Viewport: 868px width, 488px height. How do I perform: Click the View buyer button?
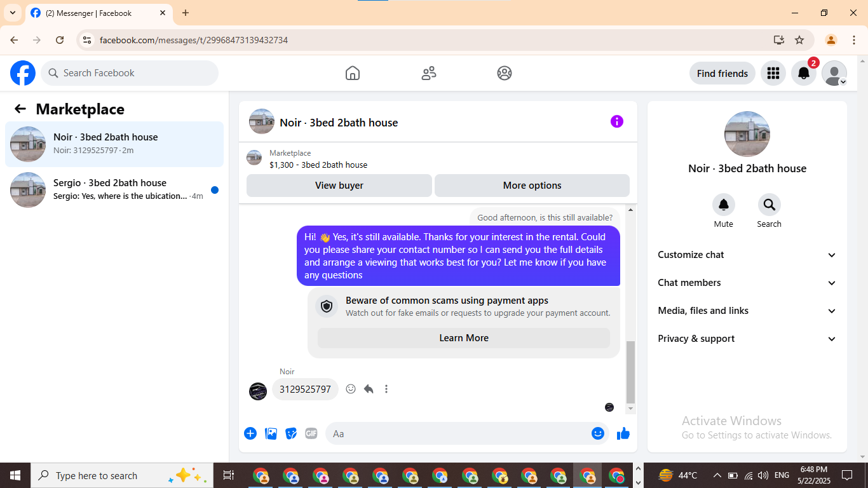[339, 186]
